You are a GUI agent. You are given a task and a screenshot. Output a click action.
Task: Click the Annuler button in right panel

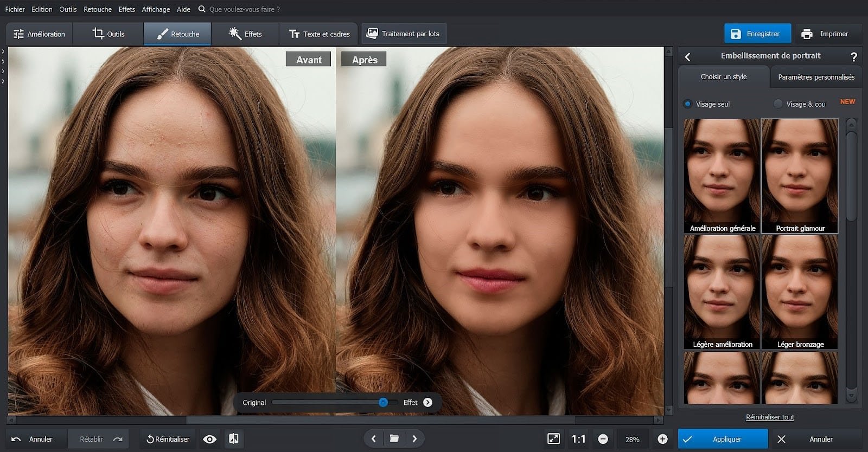[x=815, y=439]
